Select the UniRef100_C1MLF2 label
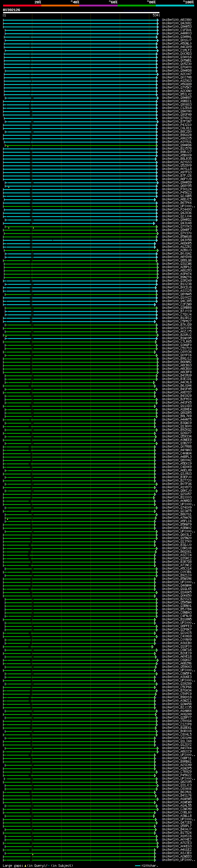 click(176, 50)
